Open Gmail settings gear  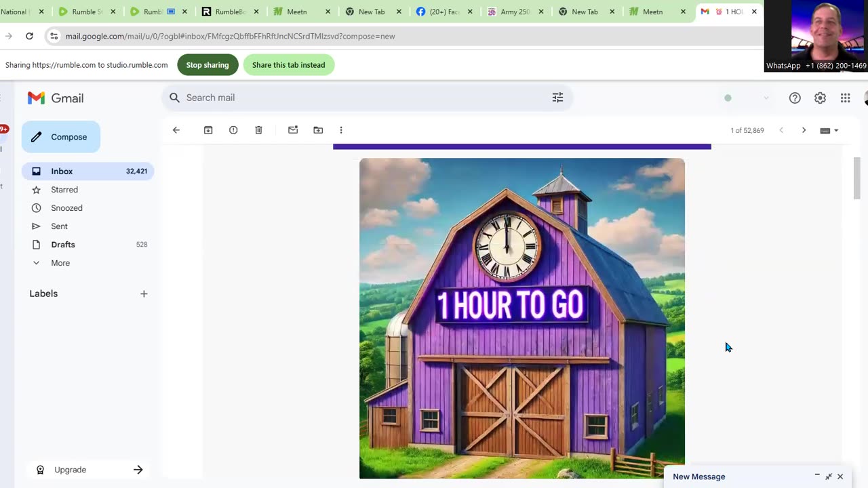point(820,98)
